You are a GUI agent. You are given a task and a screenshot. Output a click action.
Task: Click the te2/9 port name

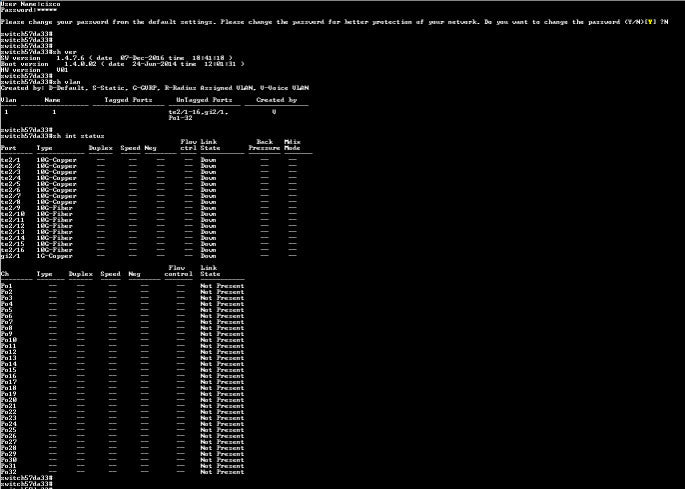pos(10,208)
